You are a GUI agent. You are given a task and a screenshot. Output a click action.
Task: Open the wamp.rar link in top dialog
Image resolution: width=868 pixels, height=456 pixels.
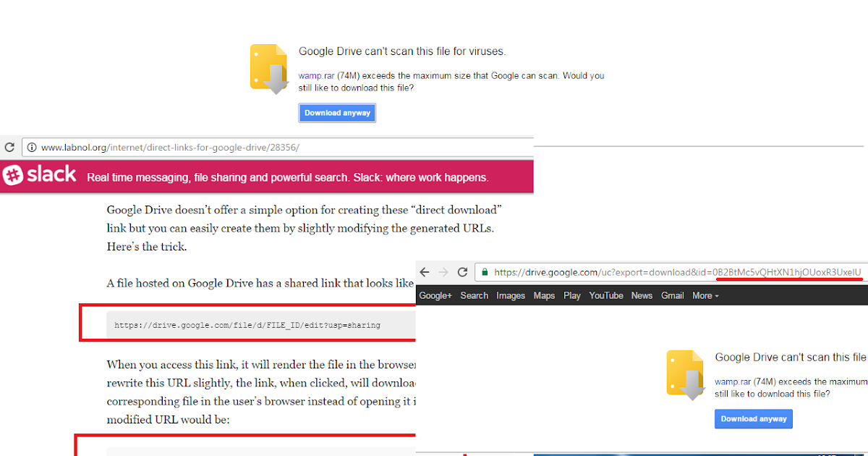tap(316, 75)
